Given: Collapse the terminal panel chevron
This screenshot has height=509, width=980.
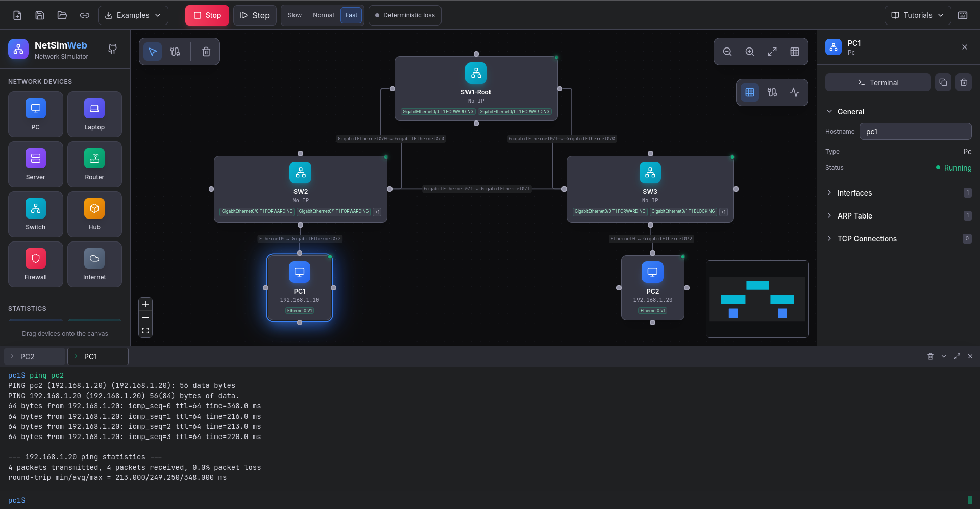Looking at the screenshot, I should [x=944, y=356].
